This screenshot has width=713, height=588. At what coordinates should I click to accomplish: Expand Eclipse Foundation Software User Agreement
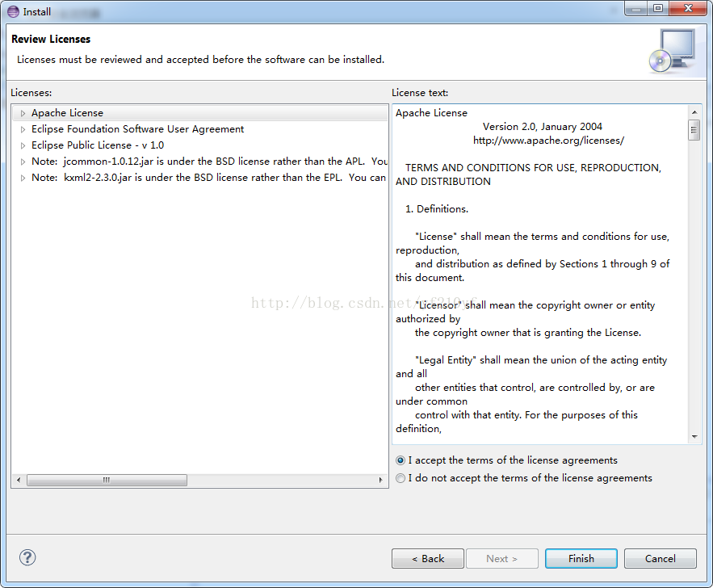point(23,129)
